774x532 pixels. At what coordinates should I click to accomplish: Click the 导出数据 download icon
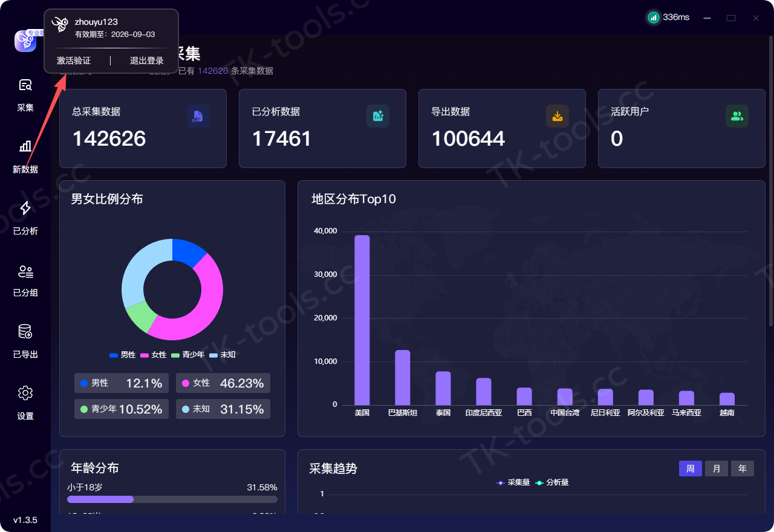[x=558, y=116]
